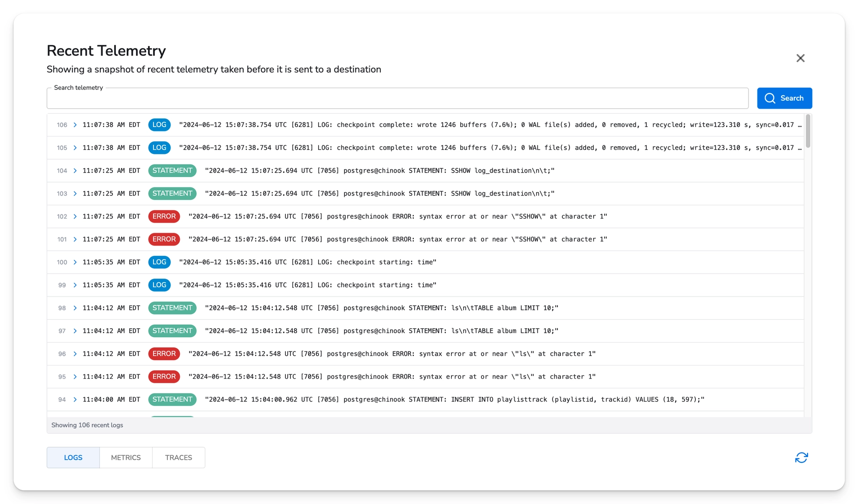Click the STATEMENT badge on row 104

172,170
